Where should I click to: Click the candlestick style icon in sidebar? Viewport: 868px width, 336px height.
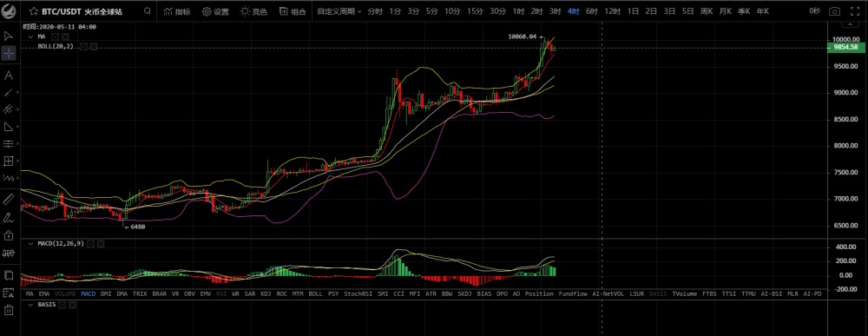[9, 253]
